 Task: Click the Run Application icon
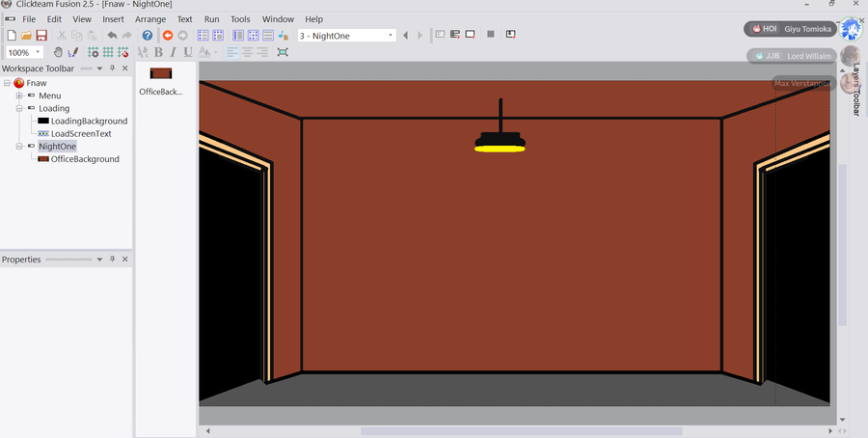455,35
